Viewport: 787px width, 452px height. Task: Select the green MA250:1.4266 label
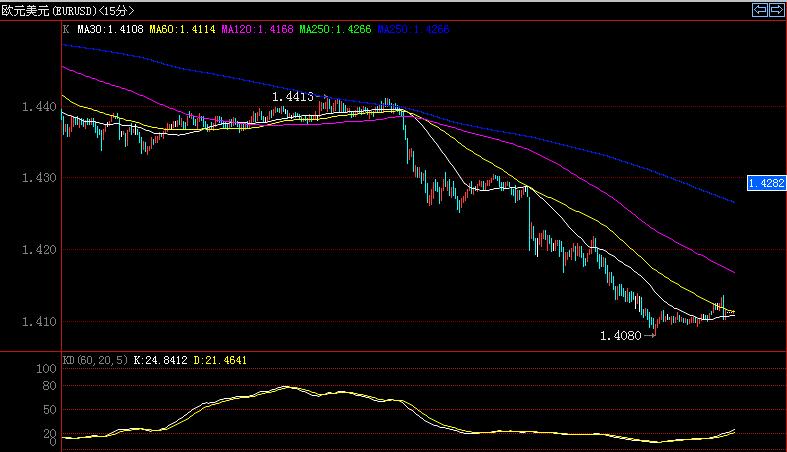[335, 30]
